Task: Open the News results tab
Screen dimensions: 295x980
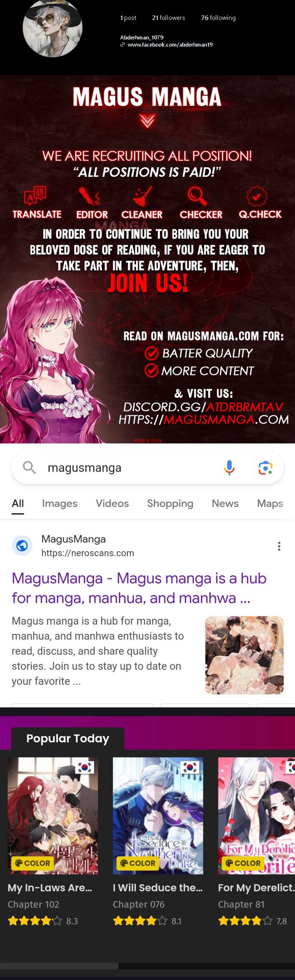Action: click(x=225, y=503)
